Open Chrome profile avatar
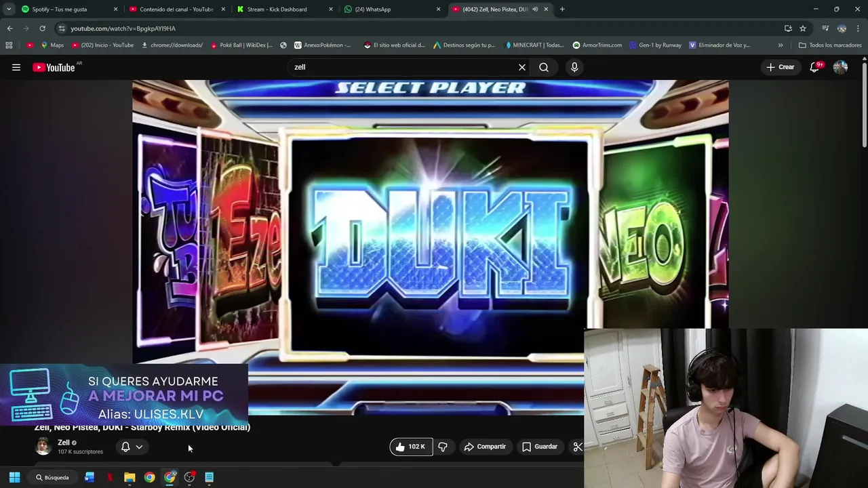The height and width of the screenshot is (488, 868). point(842,28)
